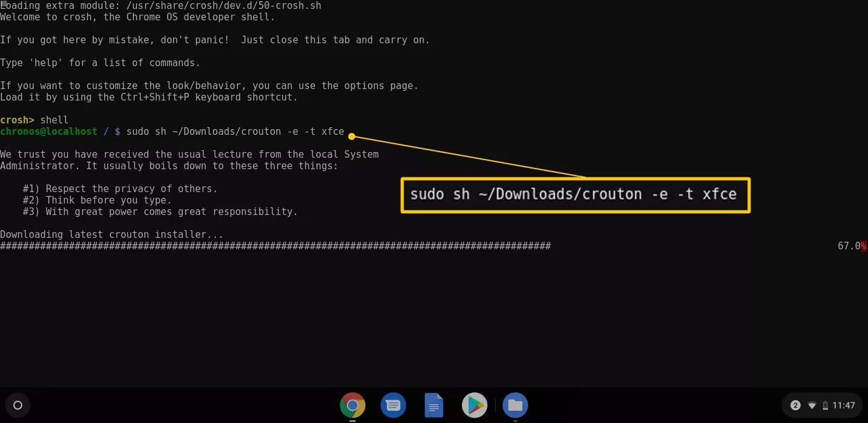Click the word 'shell' after the crosh prompt
This screenshot has height=423, width=868.
click(54, 120)
